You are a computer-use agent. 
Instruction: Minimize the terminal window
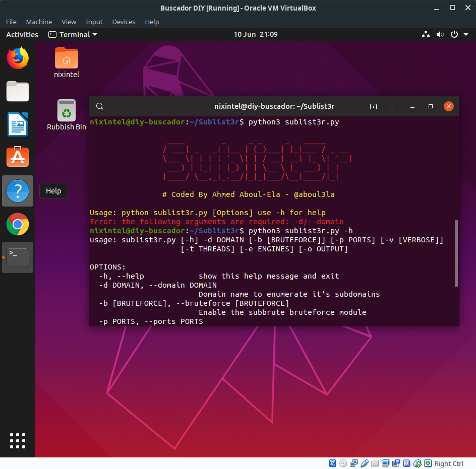point(412,106)
